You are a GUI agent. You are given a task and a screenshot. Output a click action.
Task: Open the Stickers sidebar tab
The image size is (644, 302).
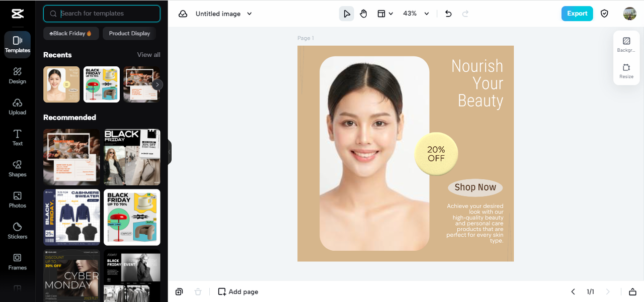point(18,231)
